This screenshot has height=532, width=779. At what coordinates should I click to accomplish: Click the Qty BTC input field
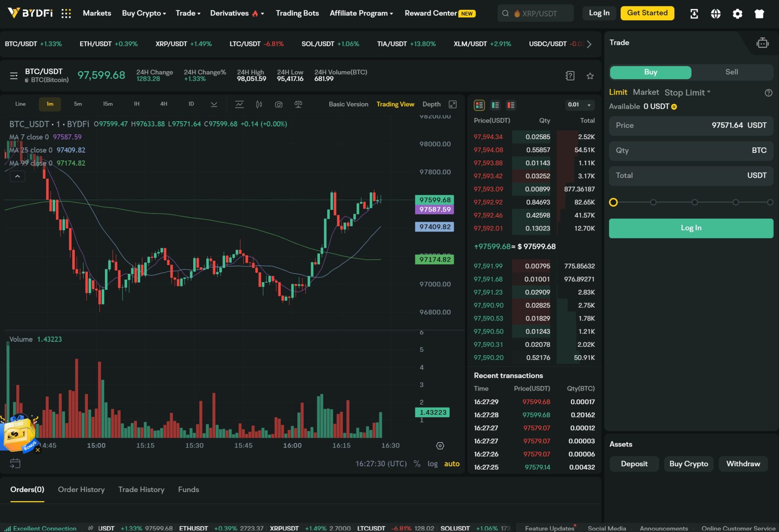click(691, 151)
